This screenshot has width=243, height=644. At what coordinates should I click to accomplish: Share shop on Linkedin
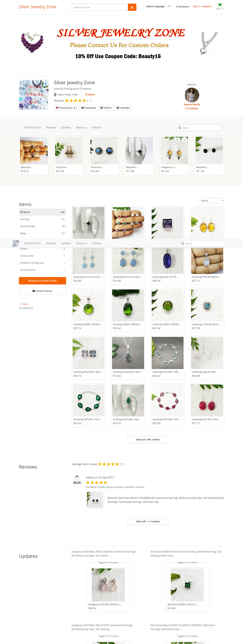123,108
